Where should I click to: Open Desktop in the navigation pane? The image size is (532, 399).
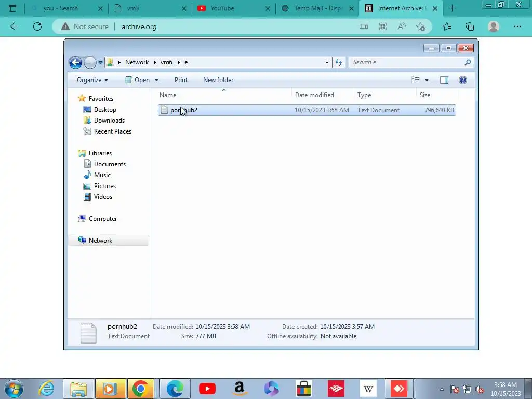click(x=105, y=110)
